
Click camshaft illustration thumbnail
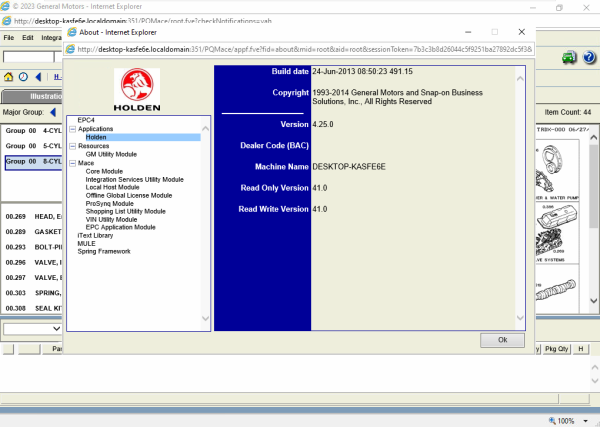point(557,289)
